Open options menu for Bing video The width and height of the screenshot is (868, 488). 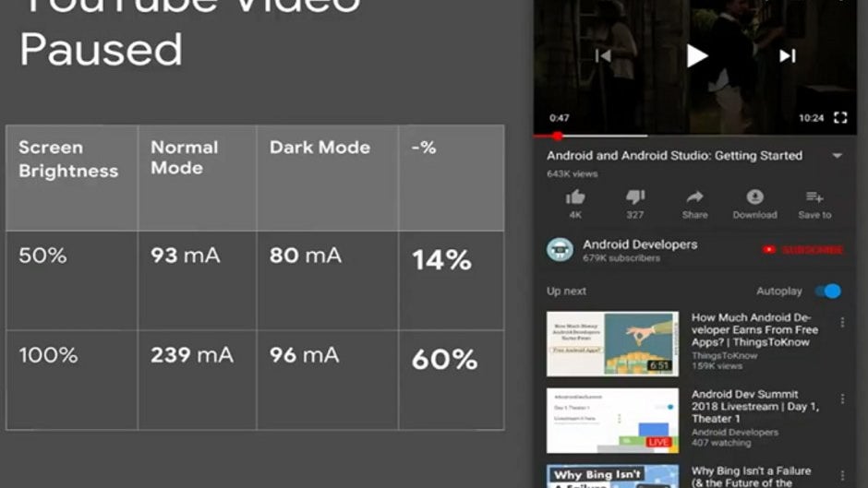pyautogui.click(x=842, y=476)
